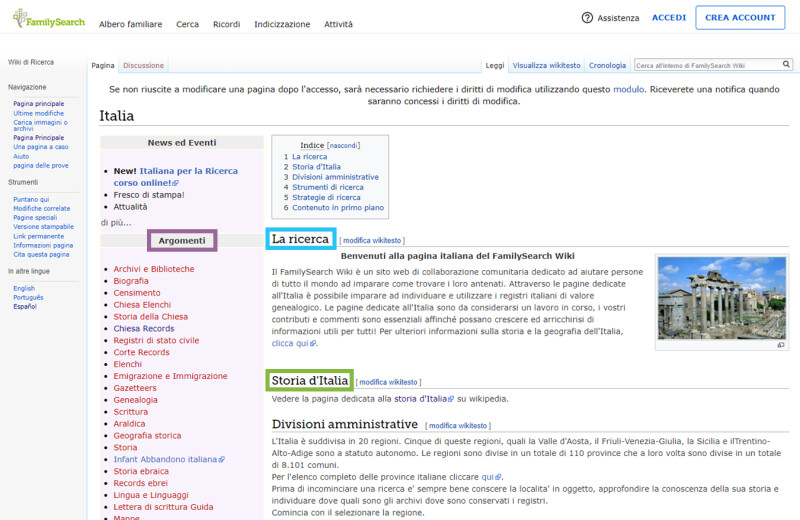Edit wikitext of La ricerca section

click(372, 240)
